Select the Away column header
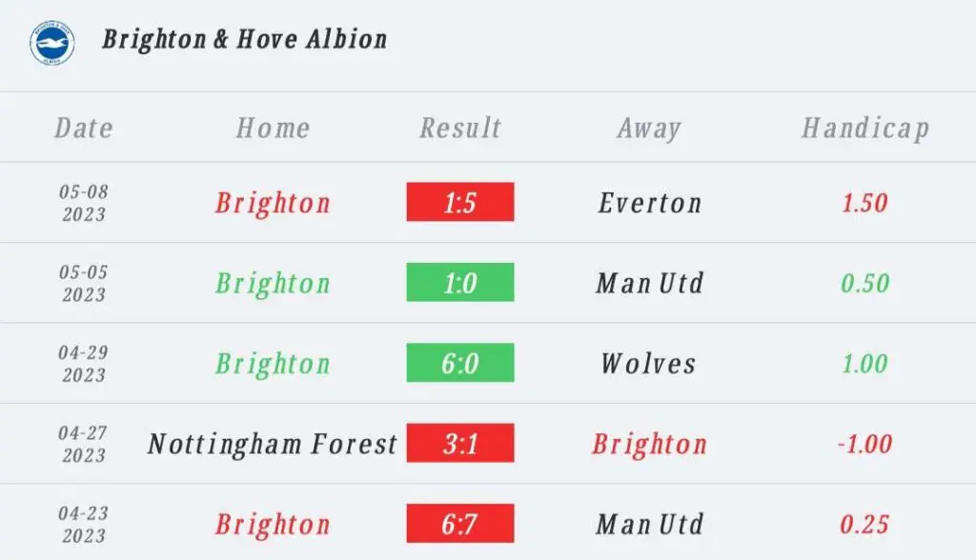 point(649,129)
